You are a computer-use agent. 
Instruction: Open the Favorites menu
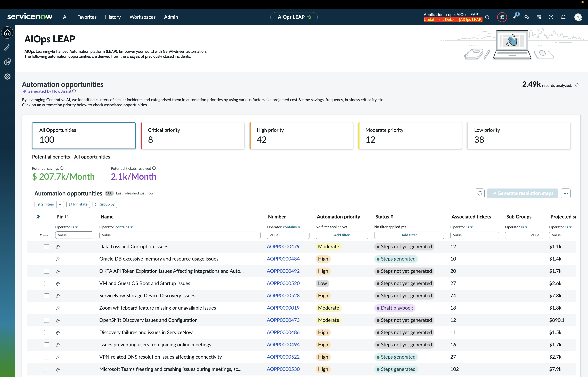87,17
